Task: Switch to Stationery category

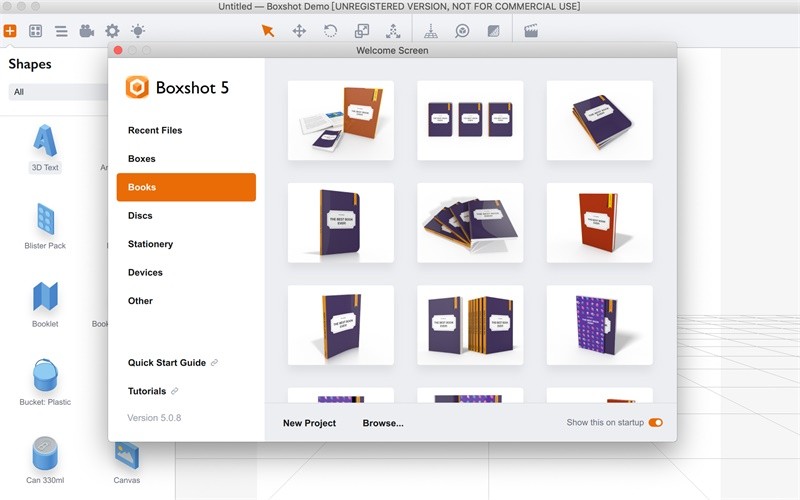Action: click(x=151, y=244)
